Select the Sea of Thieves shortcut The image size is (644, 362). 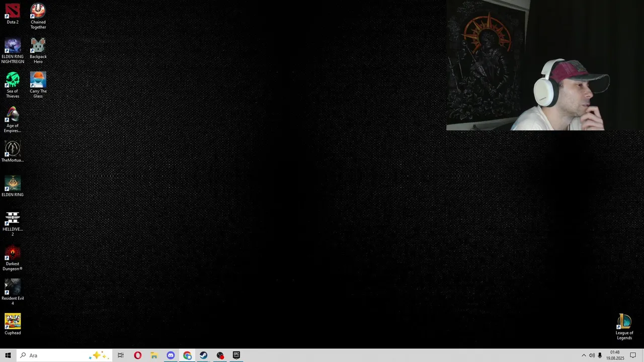(13, 85)
